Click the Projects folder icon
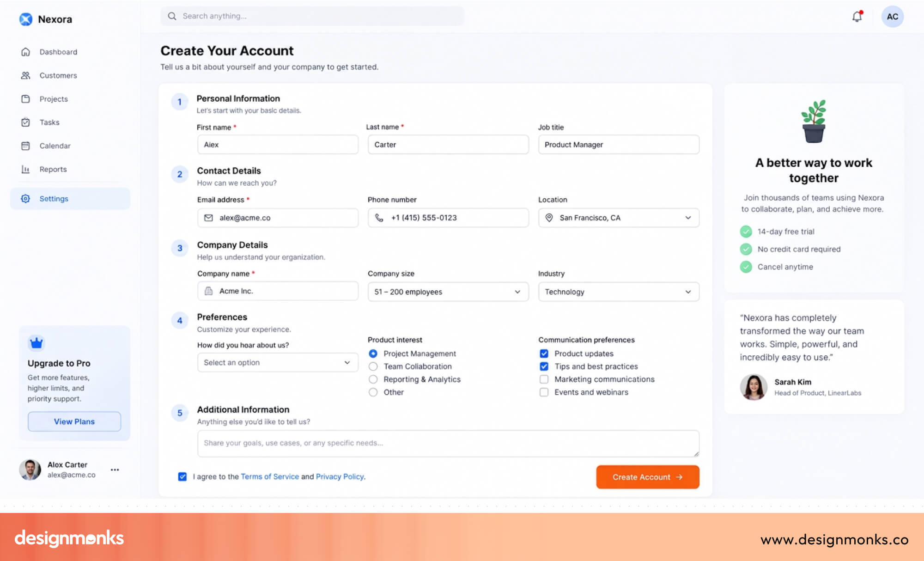Viewport: 924px width, 561px height. click(x=26, y=99)
